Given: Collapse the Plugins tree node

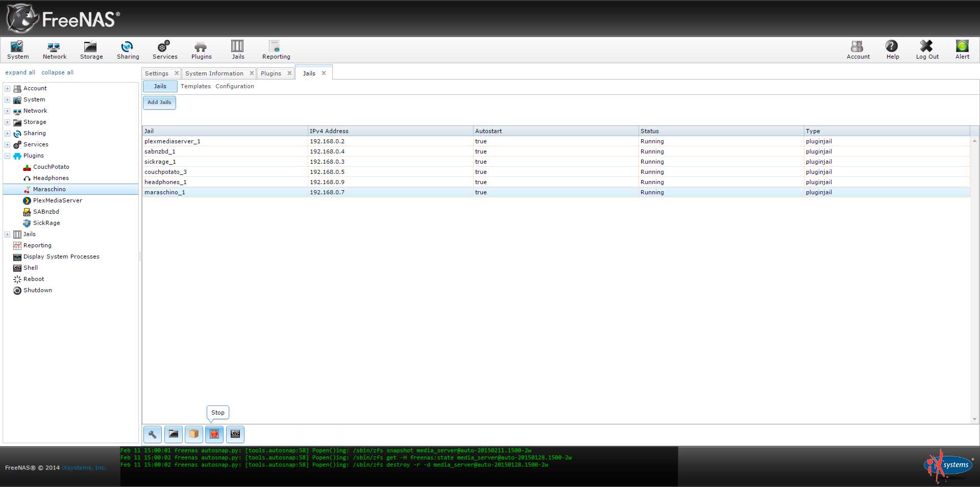Looking at the screenshot, I should coord(8,156).
